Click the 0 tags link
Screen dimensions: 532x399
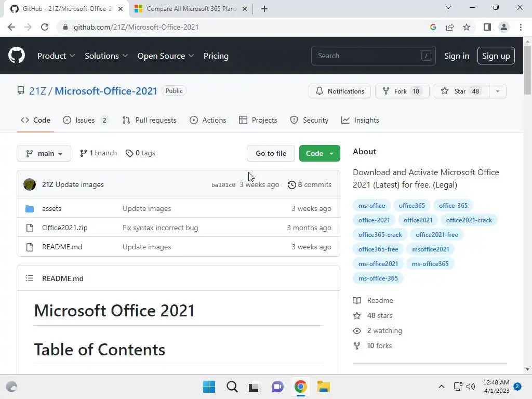(140, 153)
